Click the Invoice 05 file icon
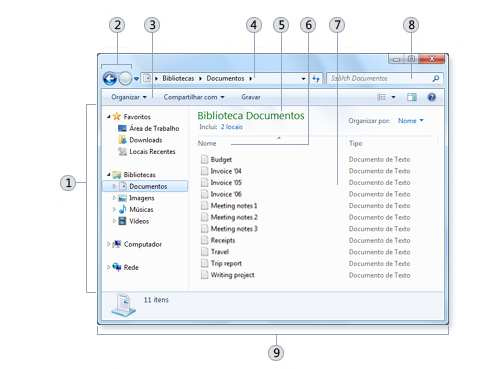The image size is (496, 369). pos(204,182)
